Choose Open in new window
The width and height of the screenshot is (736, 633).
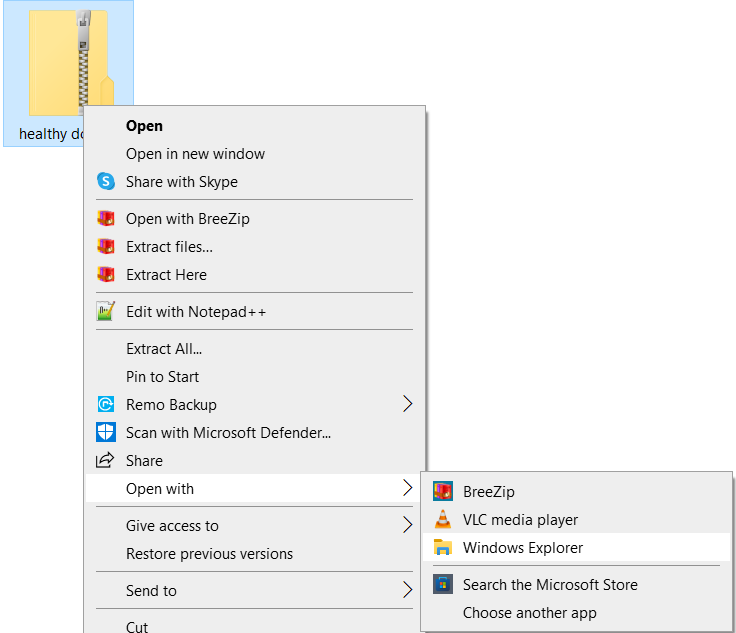tap(195, 154)
